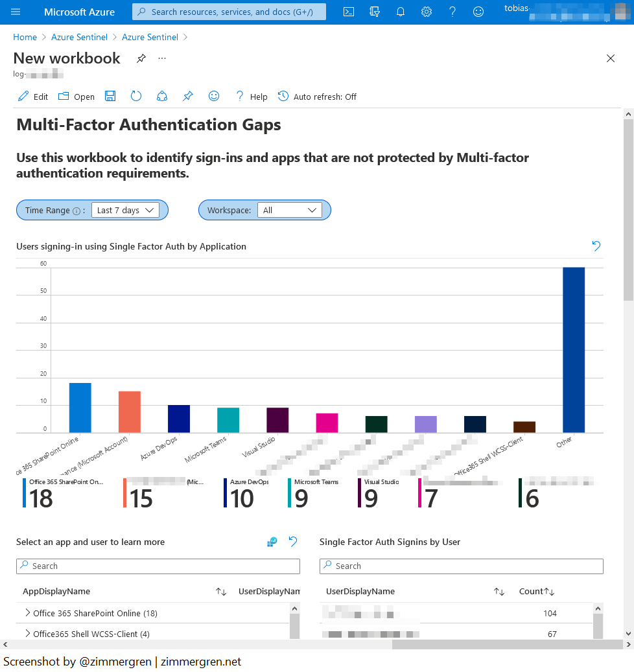
Task: Select the tall Other bar in chart
Action: tap(574, 350)
